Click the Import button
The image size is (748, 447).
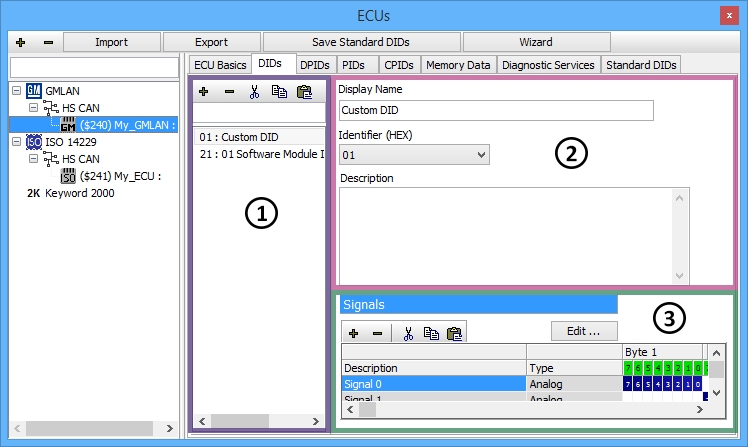click(111, 42)
